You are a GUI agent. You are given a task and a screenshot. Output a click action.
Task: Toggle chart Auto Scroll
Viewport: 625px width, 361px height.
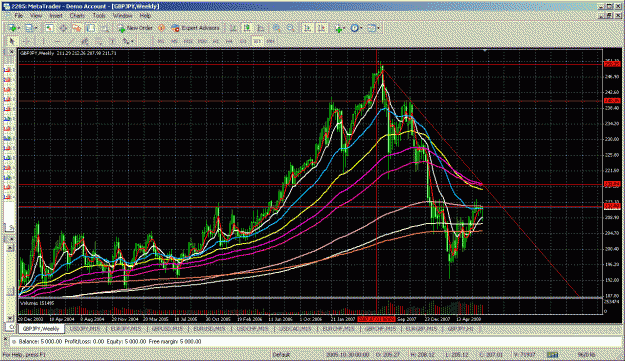[308, 28]
